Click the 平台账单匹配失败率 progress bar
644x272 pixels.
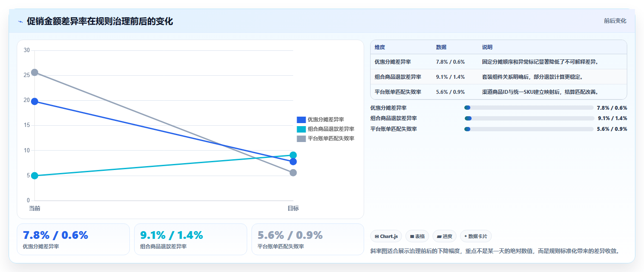[x=529, y=129]
